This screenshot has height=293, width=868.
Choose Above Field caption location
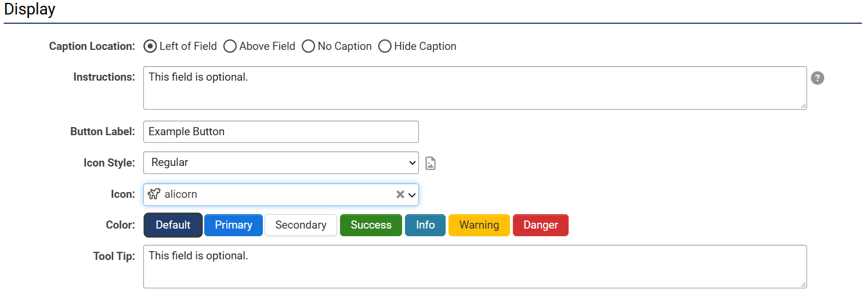click(x=230, y=46)
